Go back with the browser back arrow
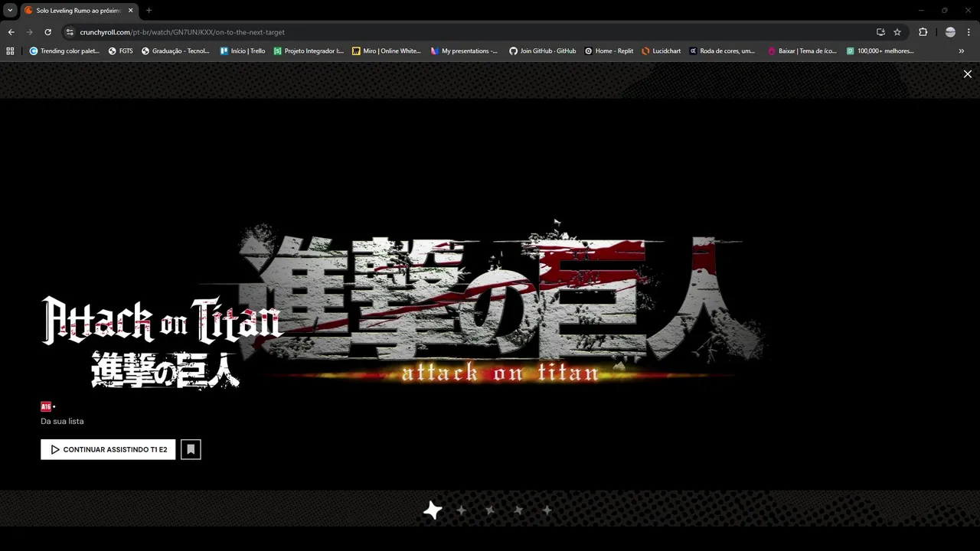The width and height of the screenshot is (980, 551). coord(11,32)
